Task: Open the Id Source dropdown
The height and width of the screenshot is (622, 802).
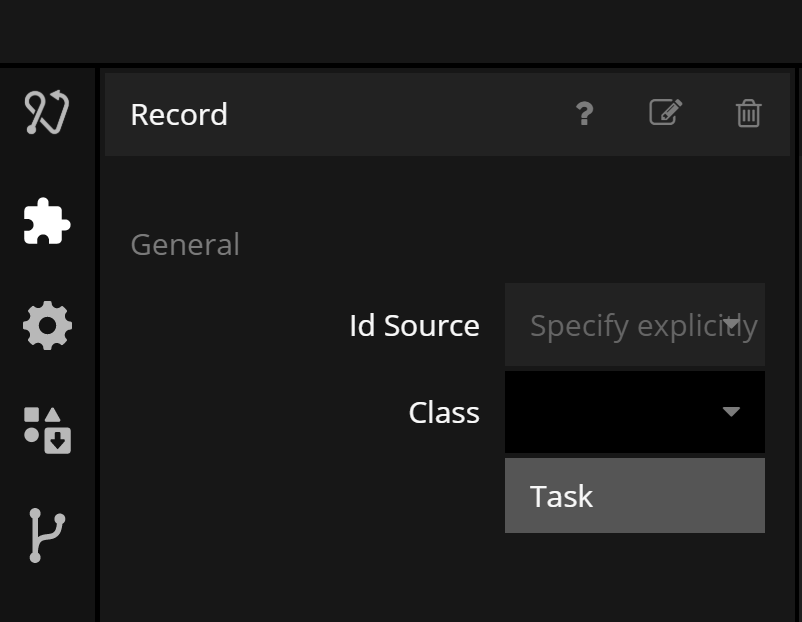Action: [634, 325]
